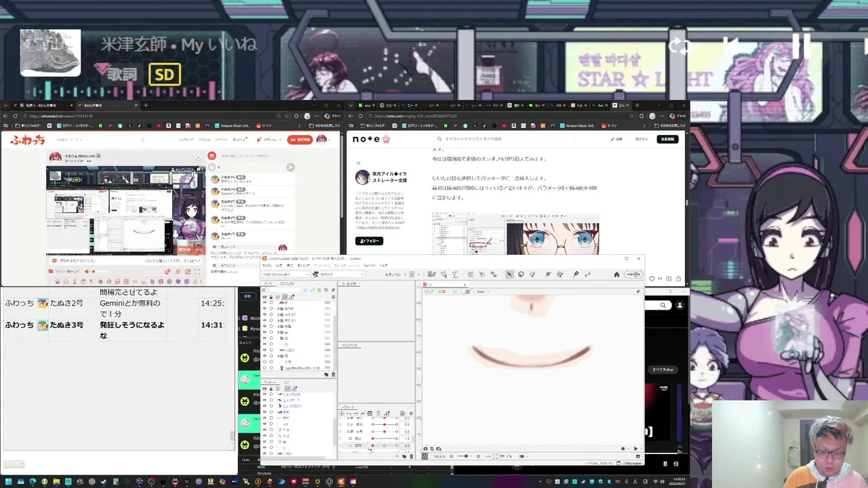Toggle the eye icon in Deformer panel header

[x=264, y=388]
